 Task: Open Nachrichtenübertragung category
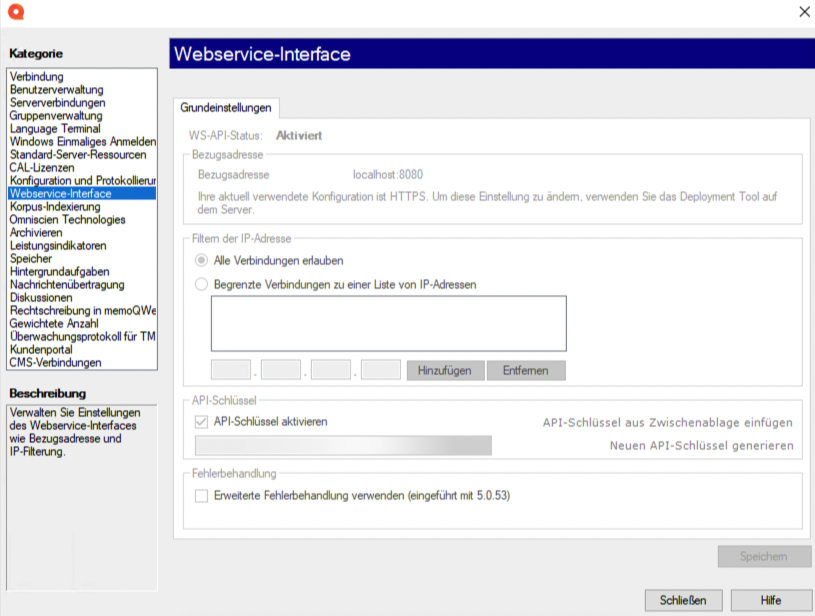[x=82, y=284]
